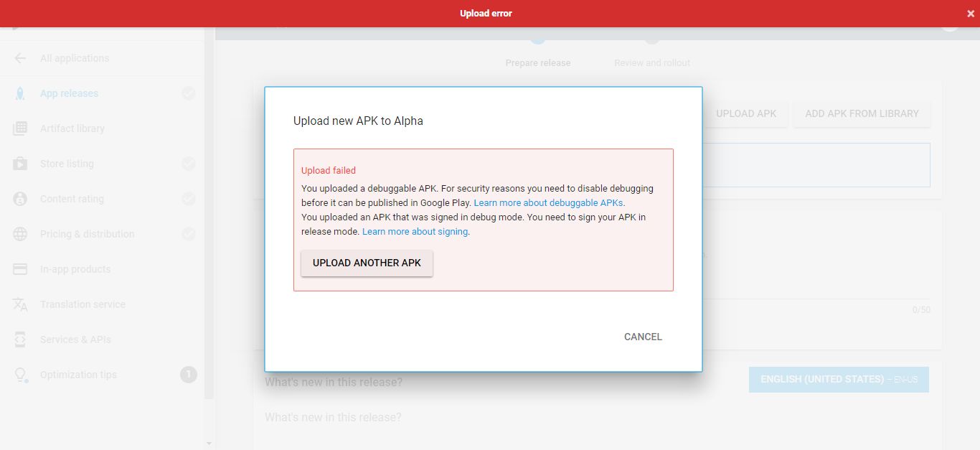Click the Store listing bag icon
The height and width of the screenshot is (450, 980).
tap(20, 164)
